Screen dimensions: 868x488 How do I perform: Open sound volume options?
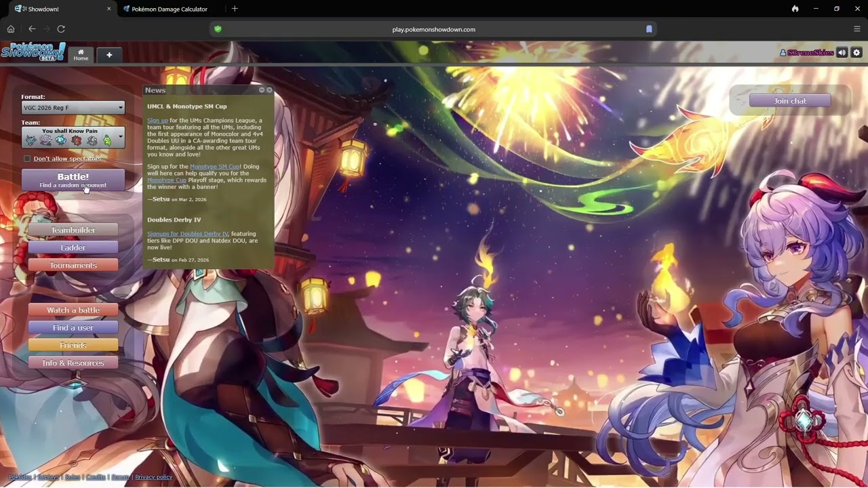(842, 53)
